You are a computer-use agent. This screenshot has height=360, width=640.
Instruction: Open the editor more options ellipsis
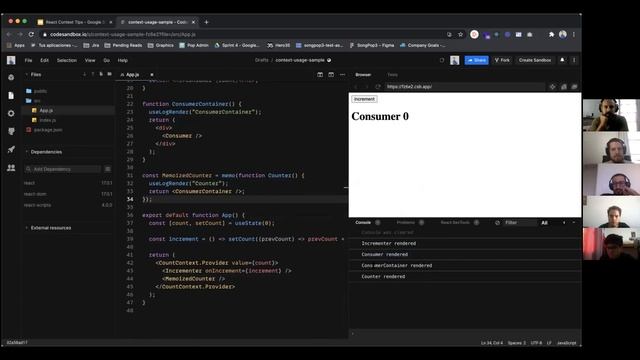click(x=342, y=75)
